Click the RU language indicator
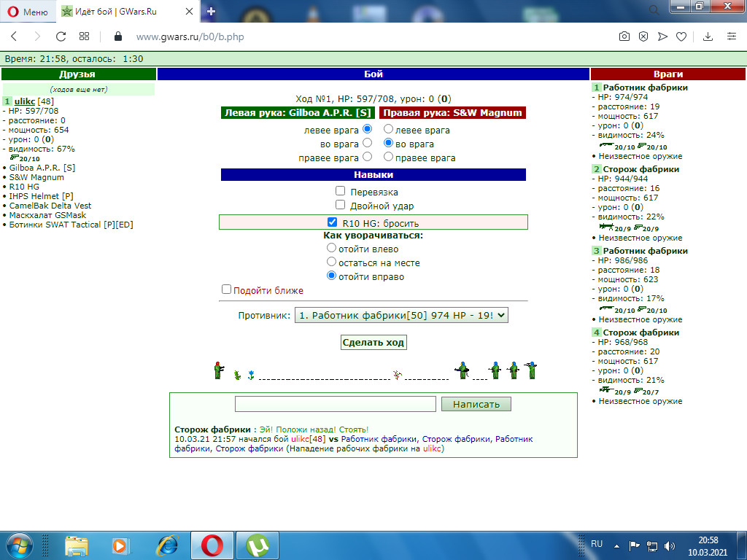Screen dimensions: 747x560 597,544
